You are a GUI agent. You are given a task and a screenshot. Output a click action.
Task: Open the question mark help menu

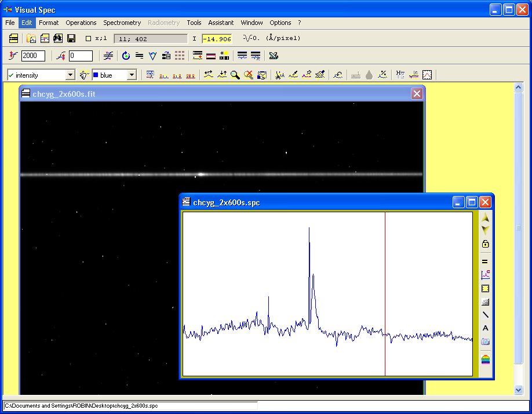pyautogui.click(x=299, y=23)
